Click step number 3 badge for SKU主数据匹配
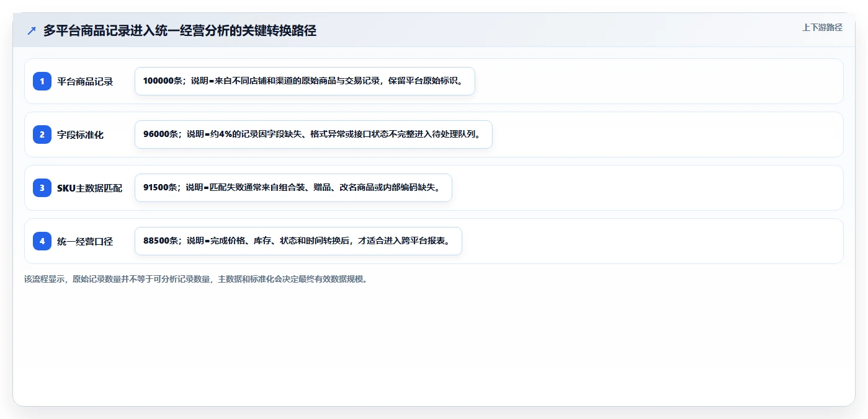This screenshot has width=868, height=419. tap(42, 188)
